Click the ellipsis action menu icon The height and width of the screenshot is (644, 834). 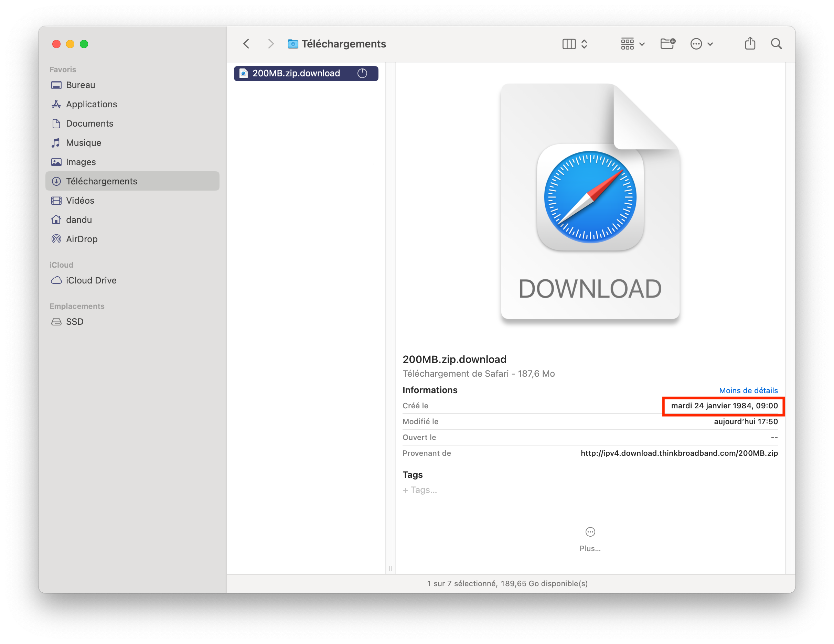pyautogui.click(x=696, y=44)
